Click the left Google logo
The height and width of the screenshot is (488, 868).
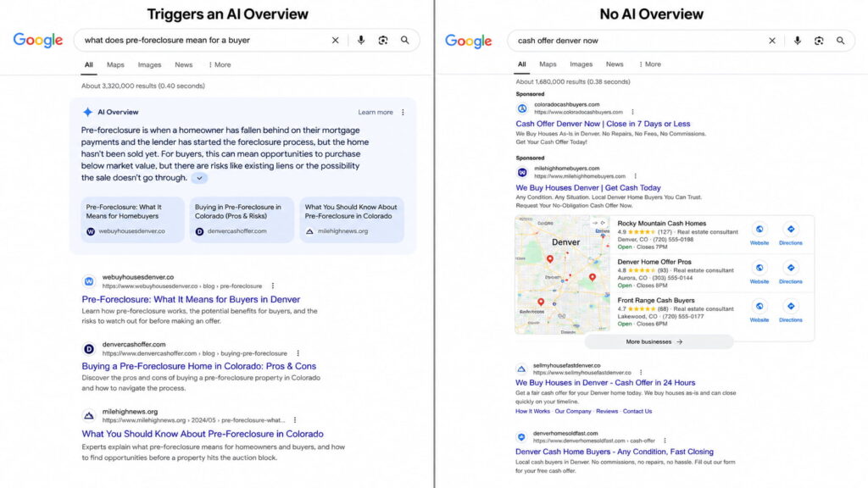[x=38, y=41]
